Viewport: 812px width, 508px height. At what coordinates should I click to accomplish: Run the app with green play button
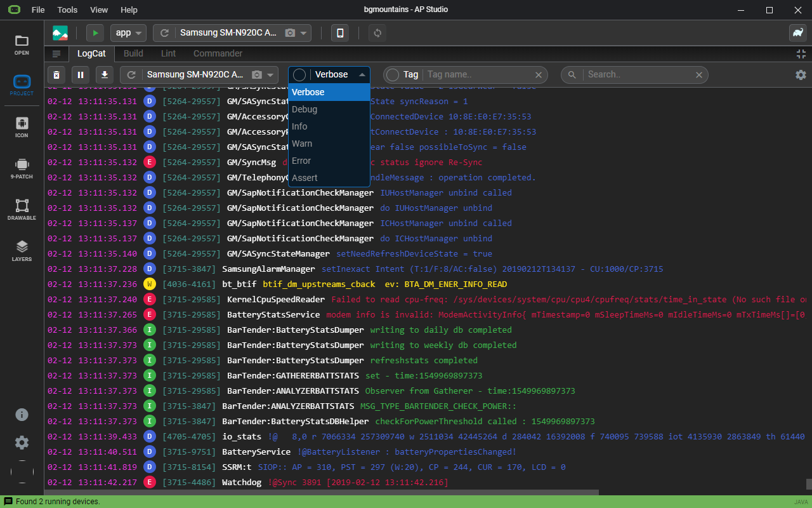95,33
